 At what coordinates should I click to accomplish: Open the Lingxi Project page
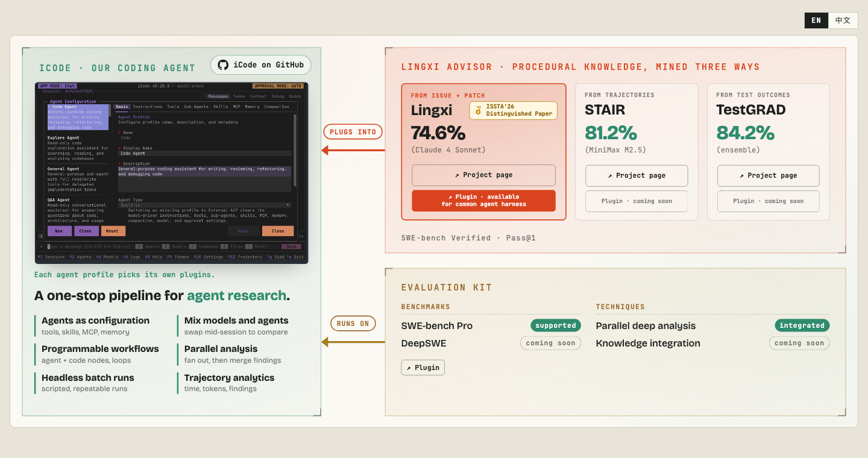(x=483, y=175)
